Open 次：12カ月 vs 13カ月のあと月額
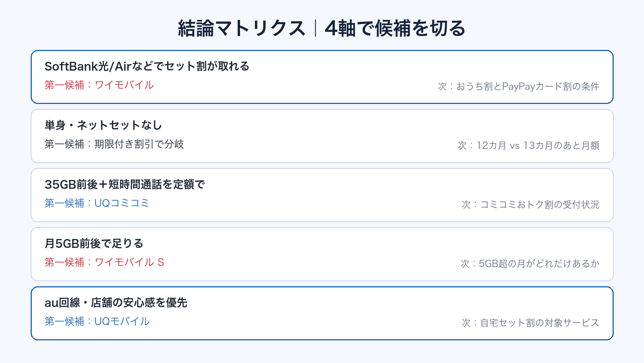Screen dimensions: 644x363 point(529,145)
